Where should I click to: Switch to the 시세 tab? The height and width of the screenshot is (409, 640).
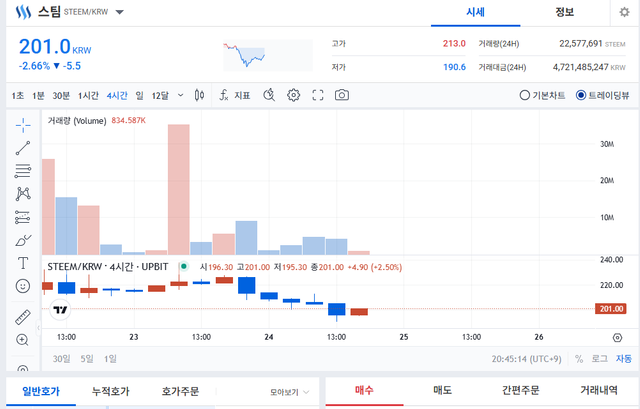coord(476,12)
